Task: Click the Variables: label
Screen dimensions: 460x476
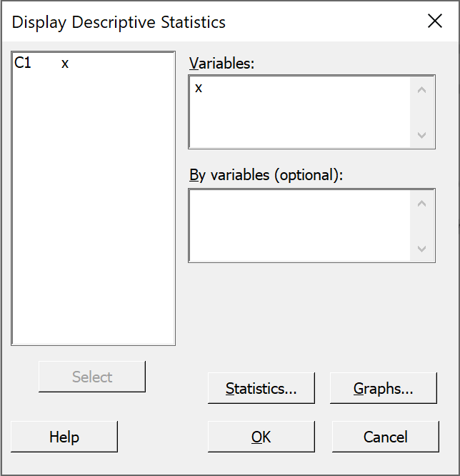Action: coord(221,63)
